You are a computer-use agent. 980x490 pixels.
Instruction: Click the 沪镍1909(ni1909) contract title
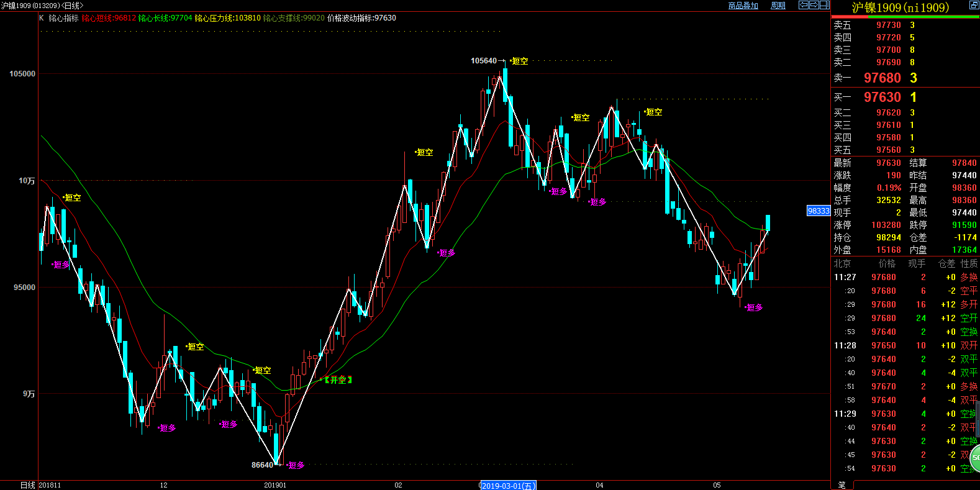(900, 7)
